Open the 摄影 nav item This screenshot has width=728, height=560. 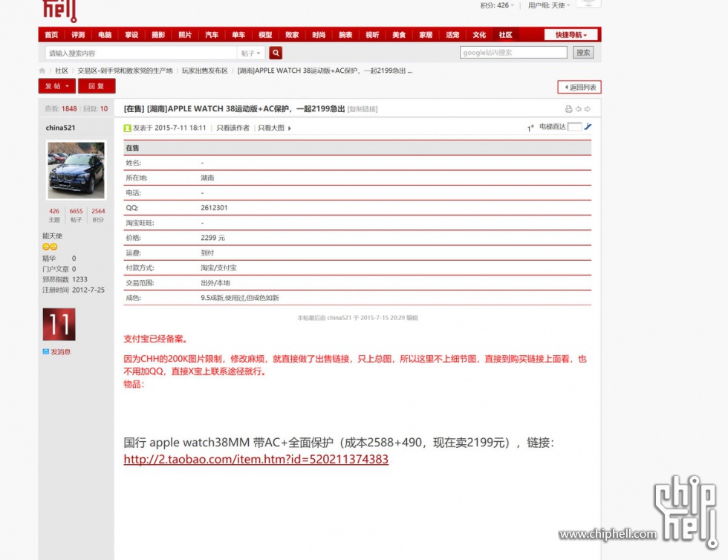158,35
